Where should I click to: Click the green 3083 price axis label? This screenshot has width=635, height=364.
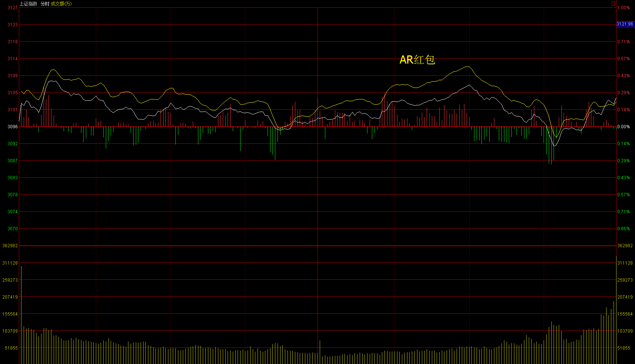coord(13,178)
